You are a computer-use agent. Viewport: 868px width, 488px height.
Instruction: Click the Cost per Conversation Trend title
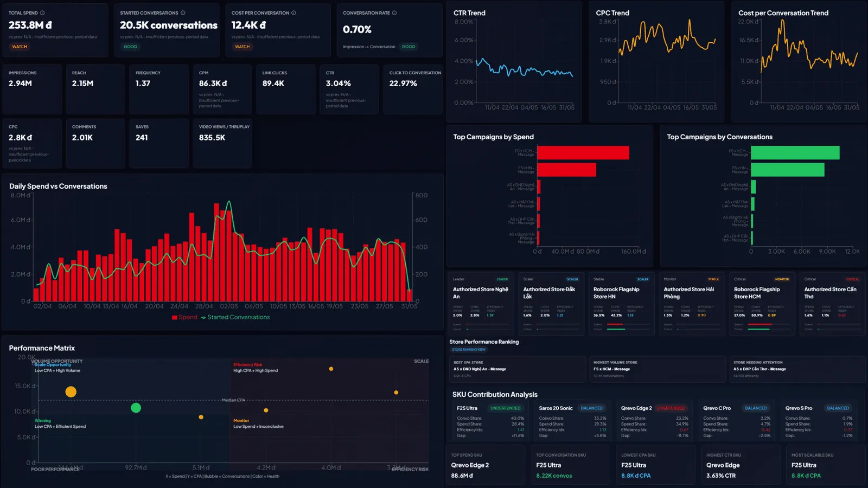coord(783,13)
